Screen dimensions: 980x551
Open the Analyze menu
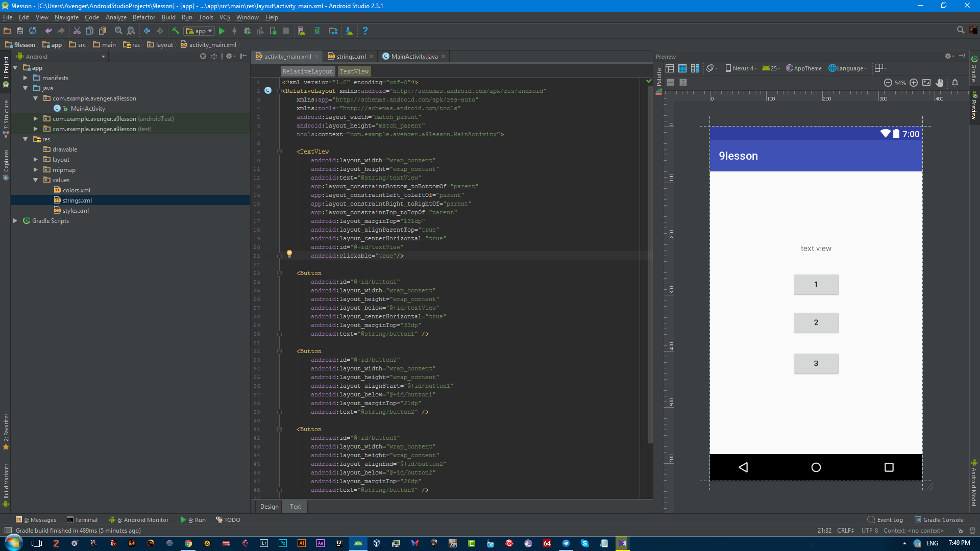pos(116,17)
